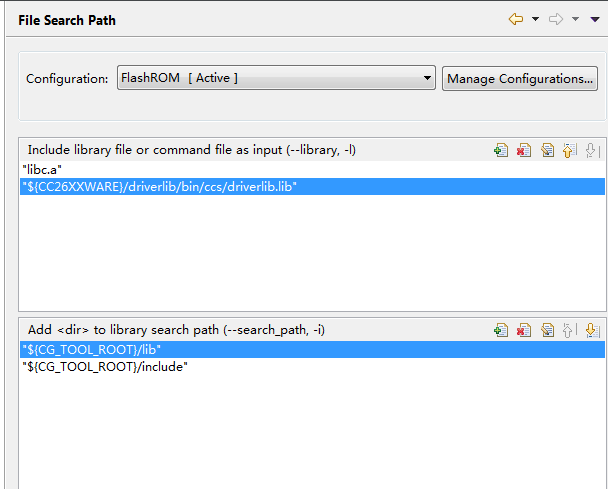Select the ${CG_TOOL_ROOT}/lib search path

click(313, 350)
